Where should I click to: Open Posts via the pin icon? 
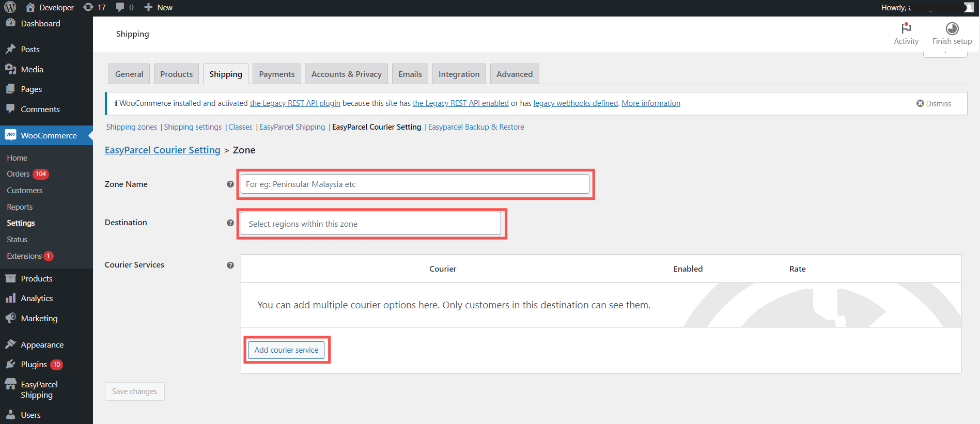point(10,49)
